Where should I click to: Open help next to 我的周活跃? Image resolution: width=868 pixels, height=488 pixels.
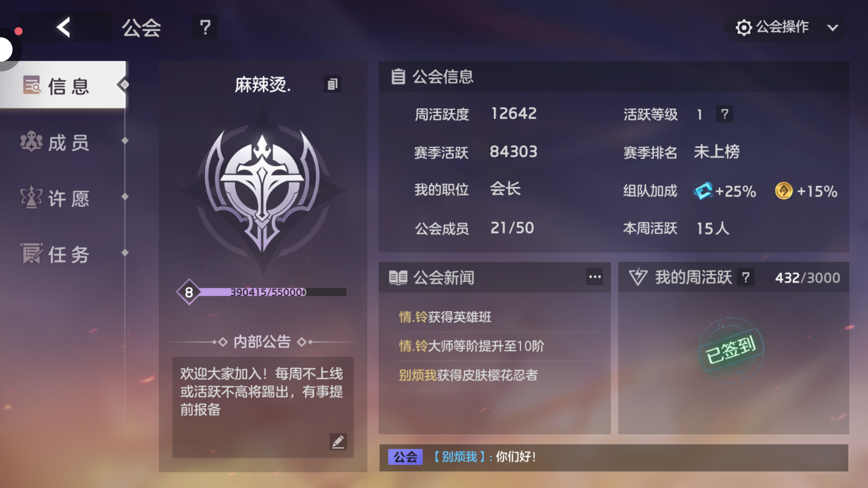click(745, 277)
